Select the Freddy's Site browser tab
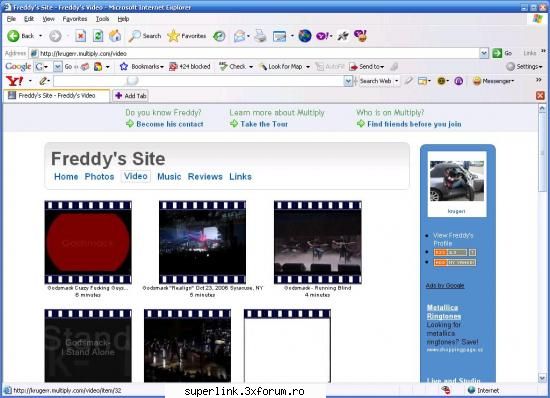The width and height of the screenshot is (550, 398). (x=57, y=95)
